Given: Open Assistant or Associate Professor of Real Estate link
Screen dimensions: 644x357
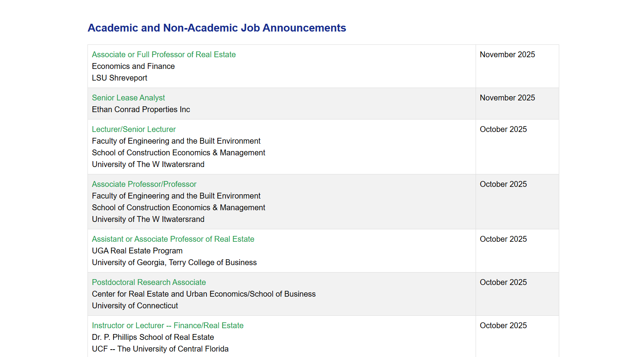Looking at the screenshot, I should tap(173, 239).
